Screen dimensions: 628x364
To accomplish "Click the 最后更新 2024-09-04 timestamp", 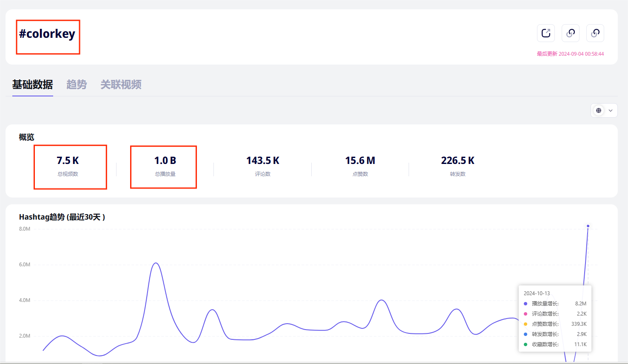I will pos(570,54).
